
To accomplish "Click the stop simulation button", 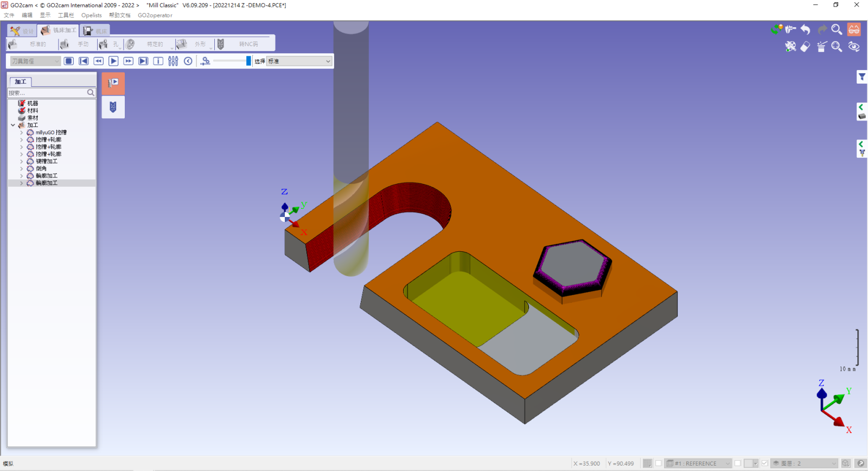I will tap(69, 61).
